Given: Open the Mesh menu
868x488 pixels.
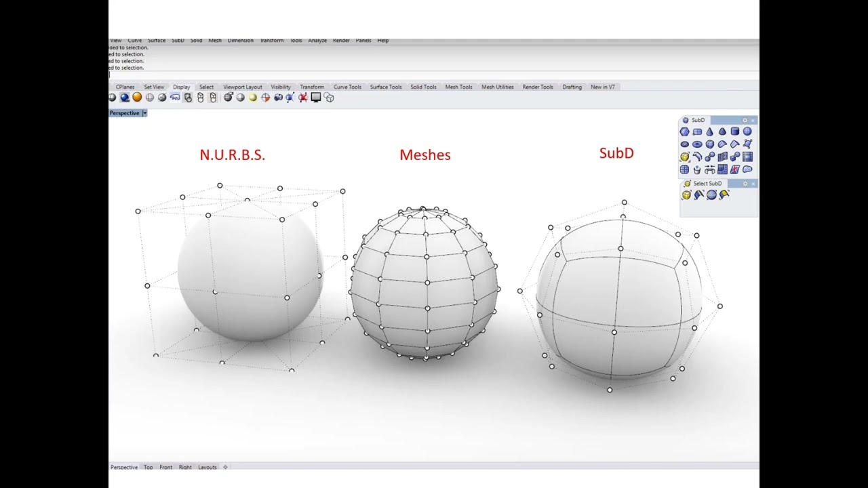Looking at the screenshot, I should point(215,41).
